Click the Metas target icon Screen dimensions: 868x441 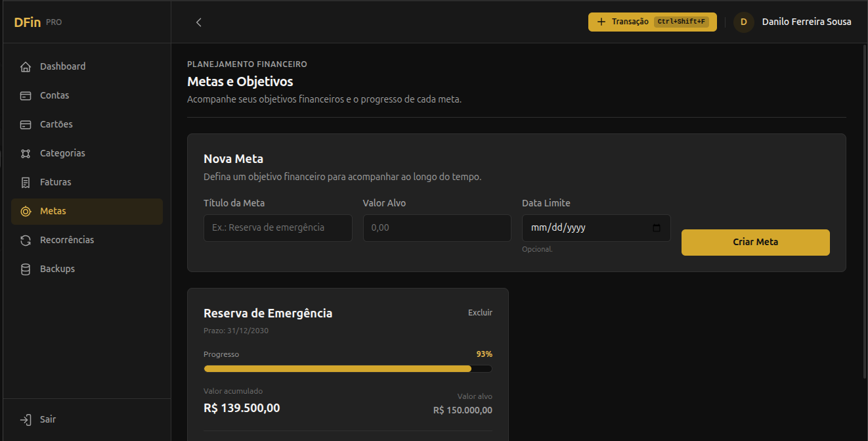coord(26,211)
